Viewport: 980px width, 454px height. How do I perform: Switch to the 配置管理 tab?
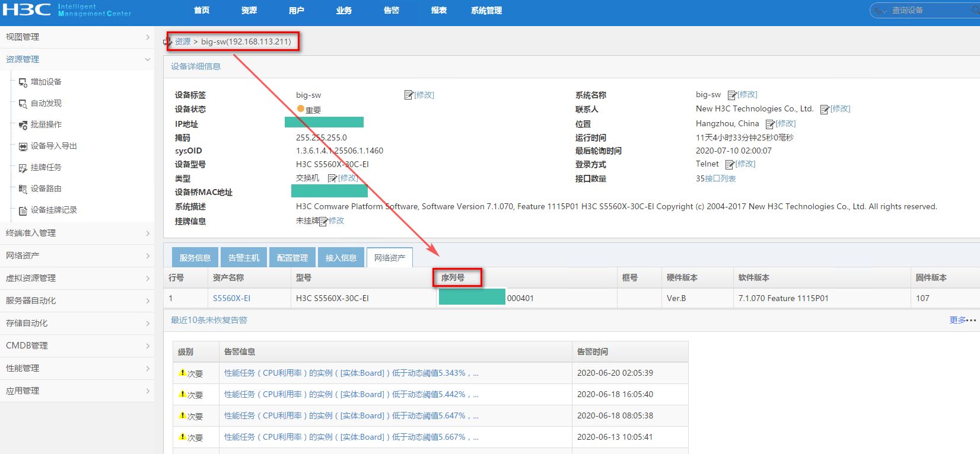point(292,257)
